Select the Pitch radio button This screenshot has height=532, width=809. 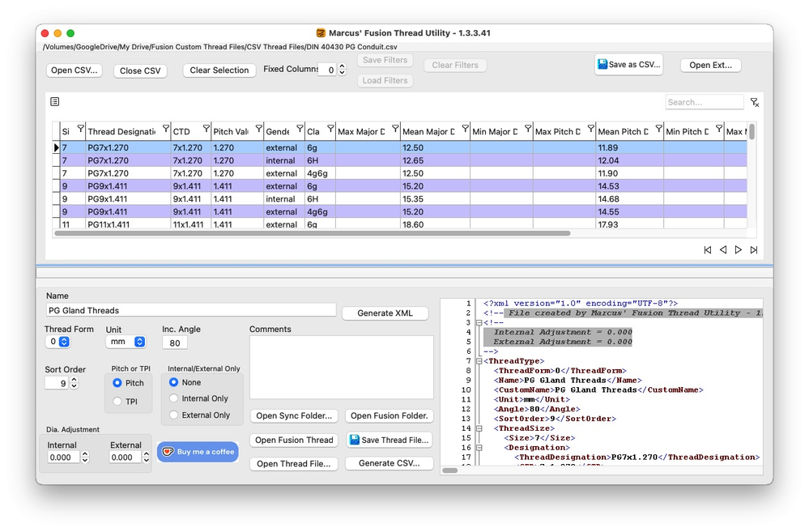pos(117,383)
